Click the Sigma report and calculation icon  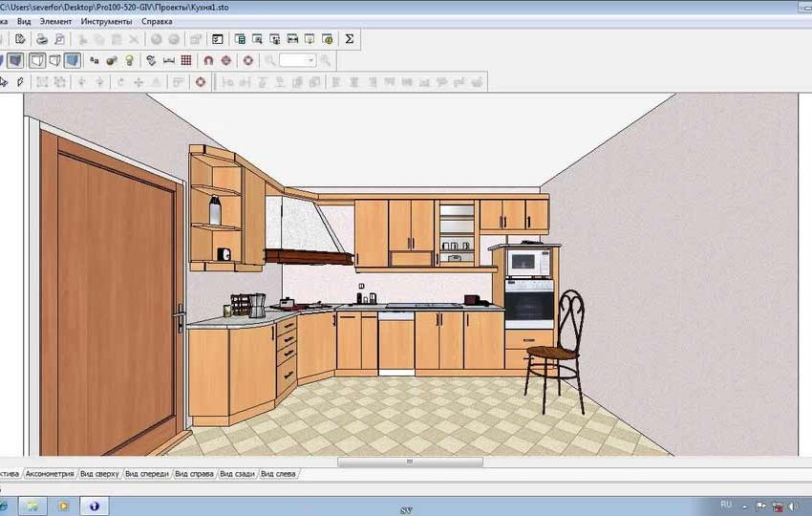click(349, 39)
